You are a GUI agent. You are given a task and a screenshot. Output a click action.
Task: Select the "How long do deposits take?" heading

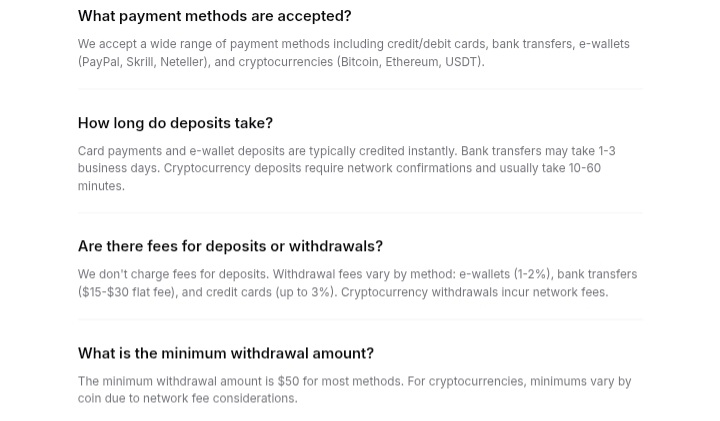175,123
